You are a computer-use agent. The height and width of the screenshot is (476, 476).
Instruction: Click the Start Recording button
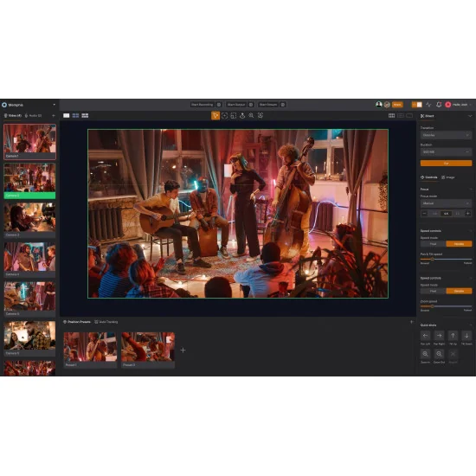tap(203, 105)
